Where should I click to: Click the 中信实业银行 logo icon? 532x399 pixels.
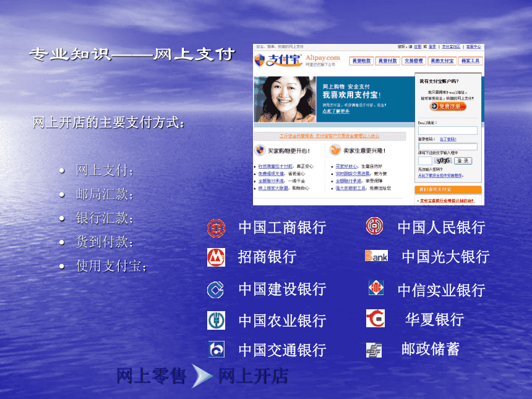[375, 288]
